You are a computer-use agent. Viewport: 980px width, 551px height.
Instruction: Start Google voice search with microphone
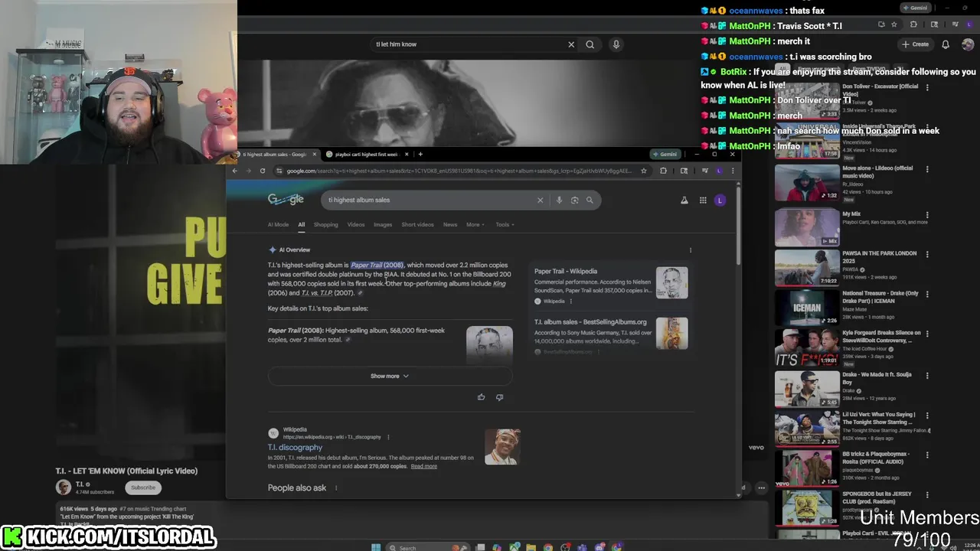point(559,200)
